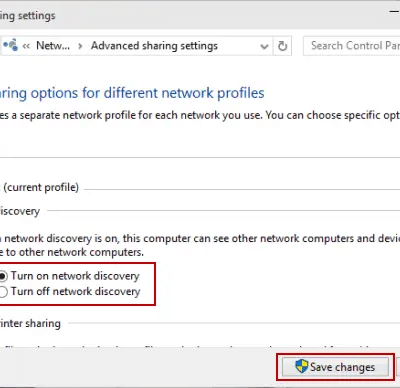Screen dimensions: 400x388
Task: Focus the Search Control Panel box
Action: coord(352,46)
